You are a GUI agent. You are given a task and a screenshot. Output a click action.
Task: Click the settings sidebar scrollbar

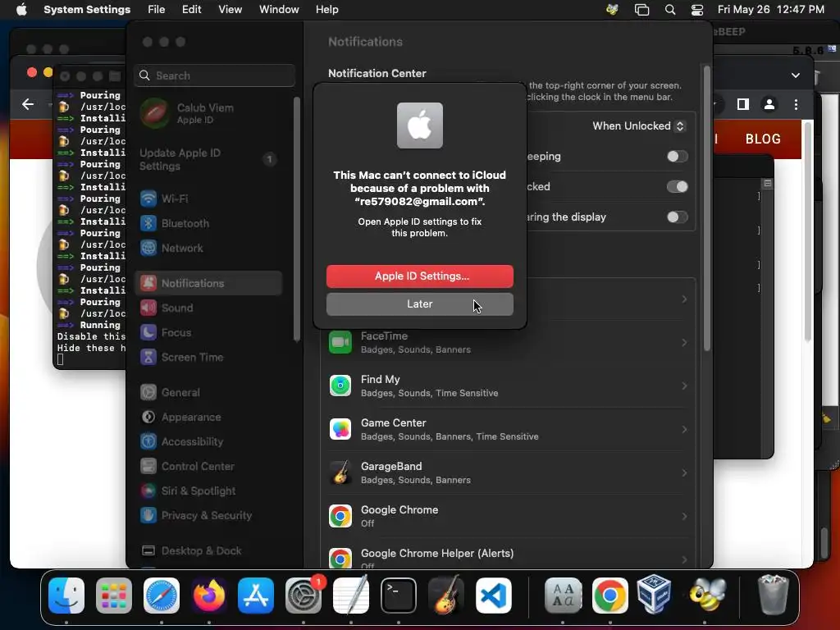point(297,220)
